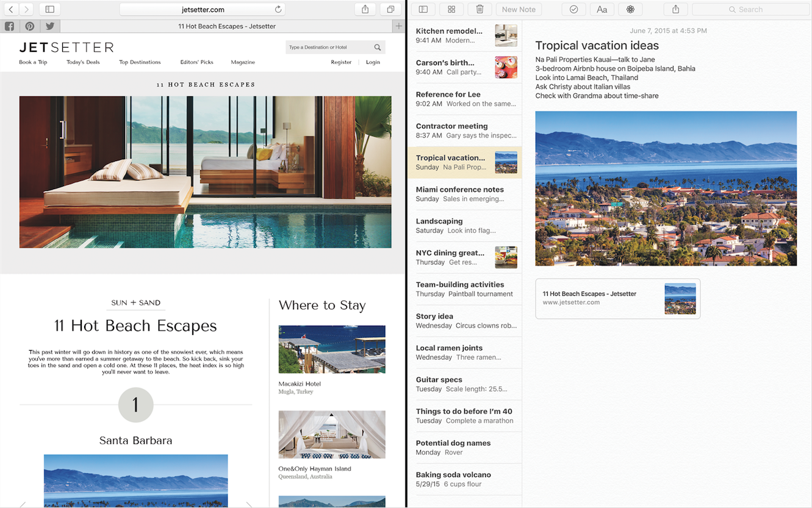
Task: Click the Register link on Jetsetter
Action: click(341, 62)
